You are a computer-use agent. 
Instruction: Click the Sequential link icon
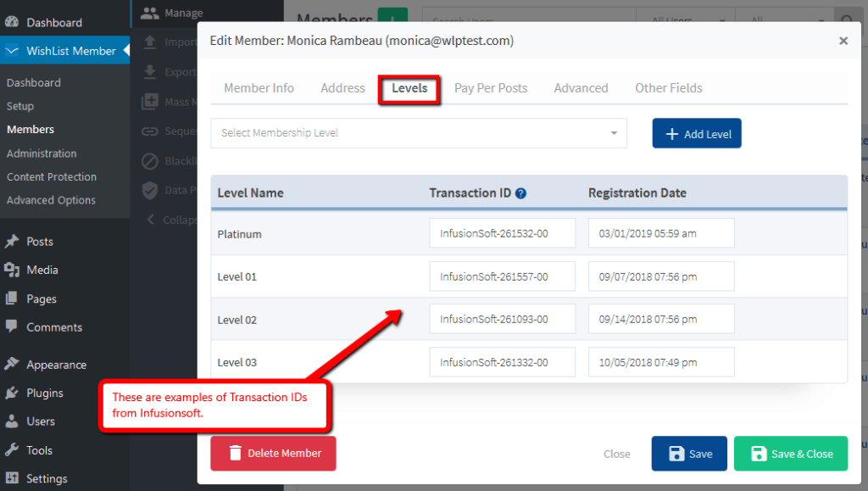[x=149, y=131]
